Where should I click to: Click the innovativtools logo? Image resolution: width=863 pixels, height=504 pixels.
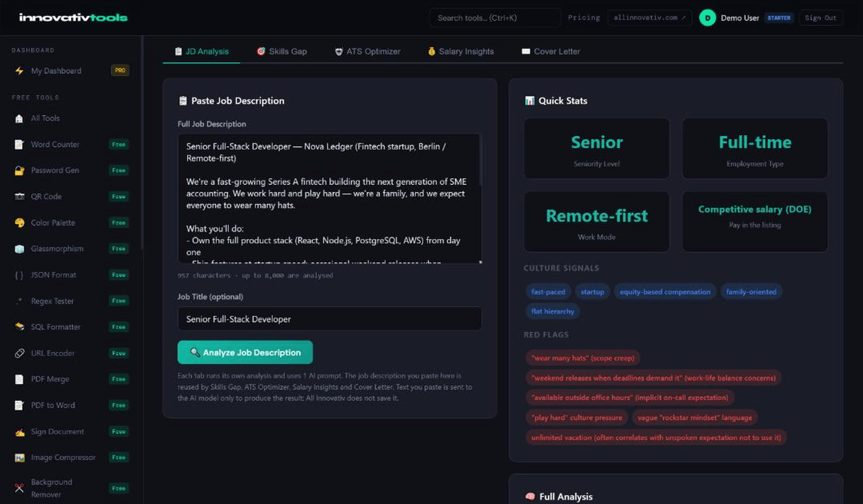coord(73,17)
